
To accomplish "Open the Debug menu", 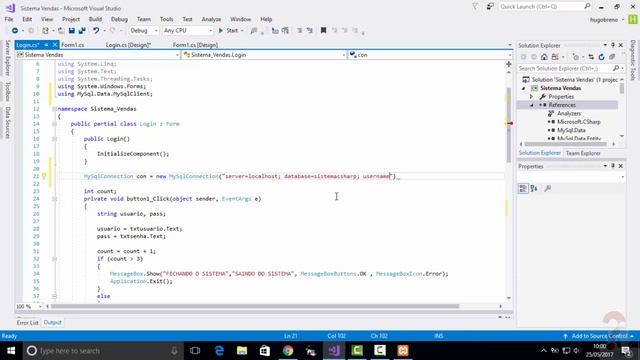I will (119, 19).
